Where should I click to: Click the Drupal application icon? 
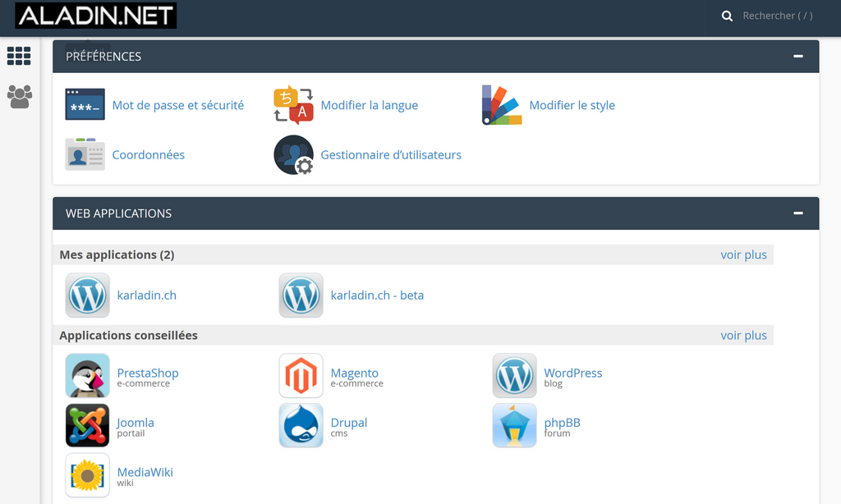[301, 425]
